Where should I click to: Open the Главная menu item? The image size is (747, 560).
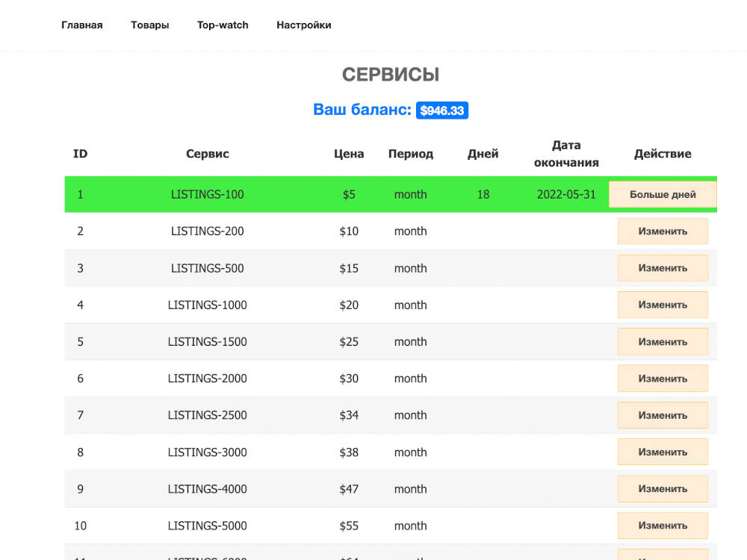point(82,25)
